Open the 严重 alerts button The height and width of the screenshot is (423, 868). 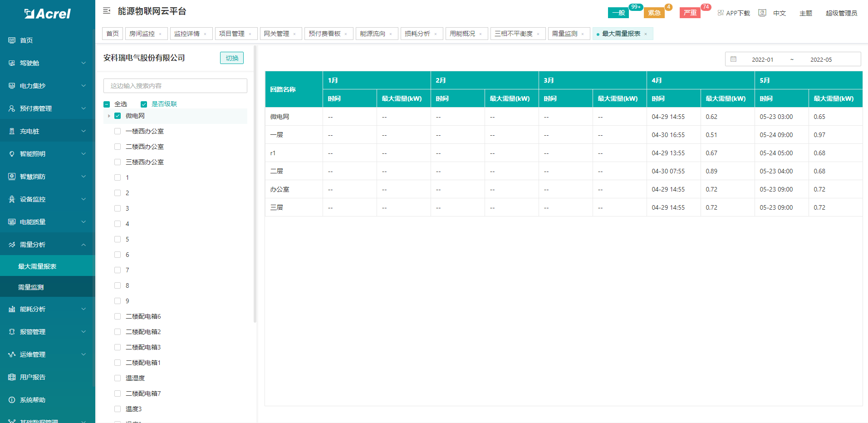(x=690, y=13)
